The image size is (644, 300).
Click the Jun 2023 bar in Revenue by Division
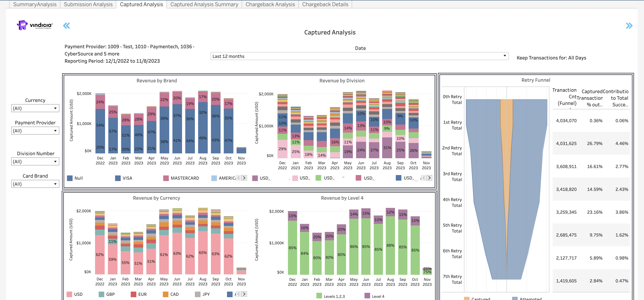point(361,124)
